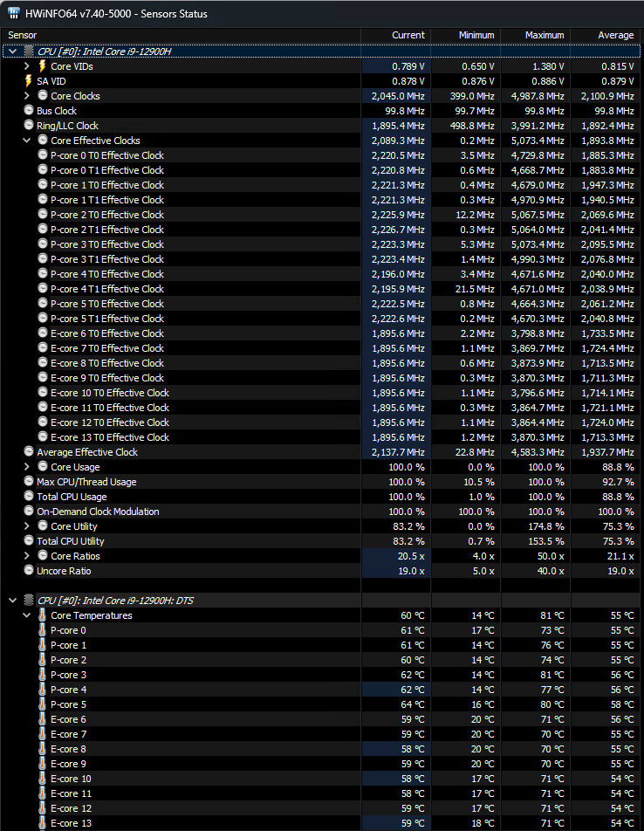The image size is (644, 831).
Task: Collapse the CPU [#0] Intel Core i9-12900H group
Action: click(13, 52)
